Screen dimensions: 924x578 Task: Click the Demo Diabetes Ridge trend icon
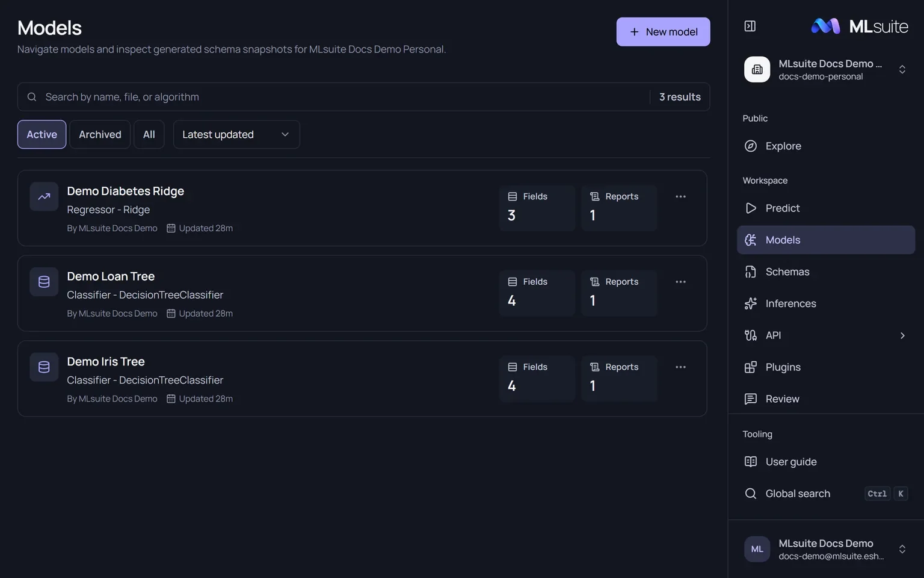coord(44,196)
